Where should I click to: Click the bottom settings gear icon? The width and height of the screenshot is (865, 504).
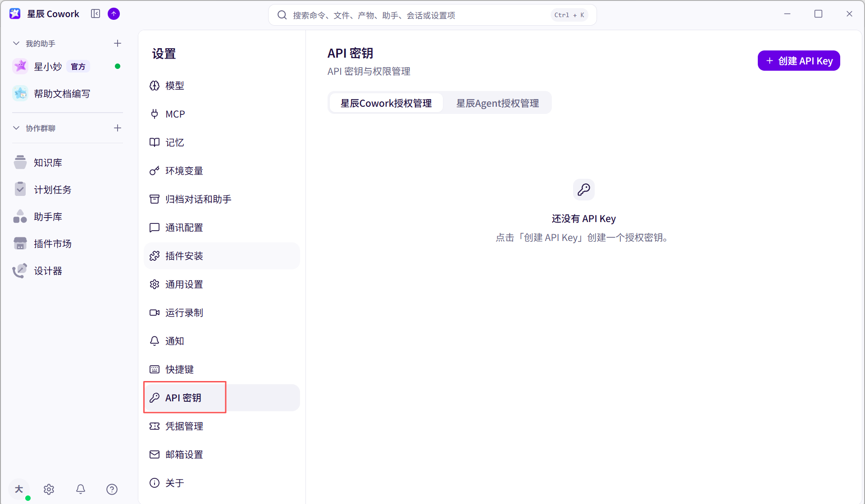pyautogui.click(x=49, y=489)
